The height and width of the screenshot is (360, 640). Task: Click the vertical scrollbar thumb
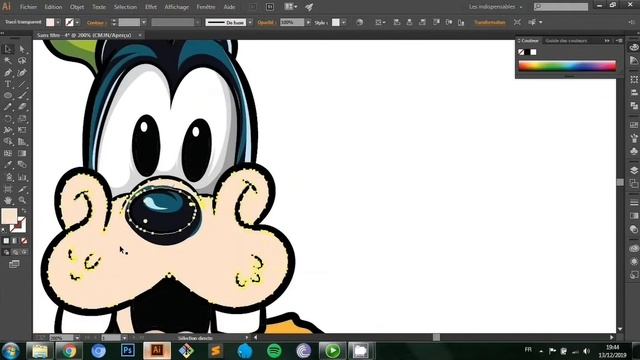[620, 182]
